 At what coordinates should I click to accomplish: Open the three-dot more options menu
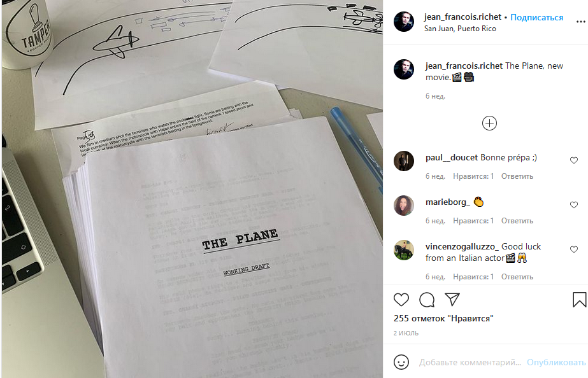pyautogui.click(x=580, y=22)
